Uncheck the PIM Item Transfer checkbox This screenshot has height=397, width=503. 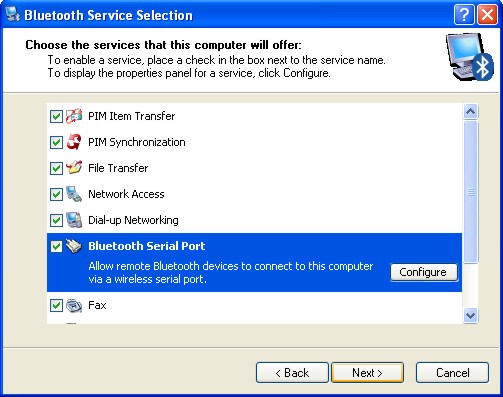click(56, 116)
